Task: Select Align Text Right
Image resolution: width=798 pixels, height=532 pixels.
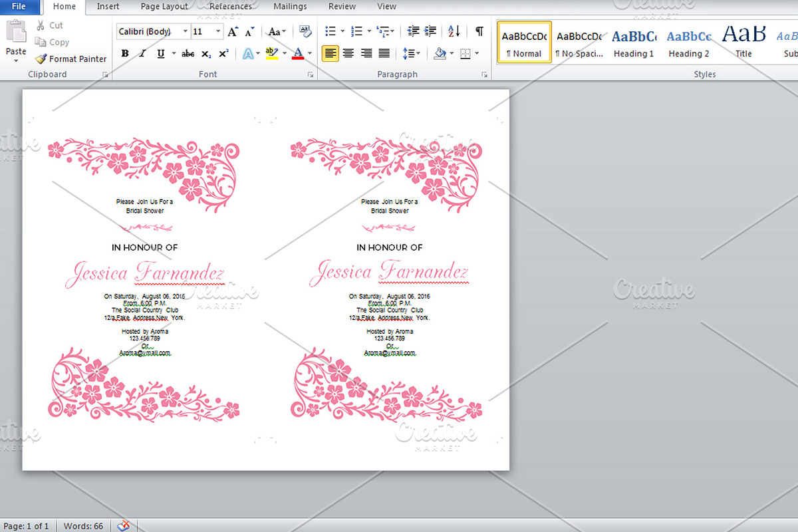Action: [366, 53]
